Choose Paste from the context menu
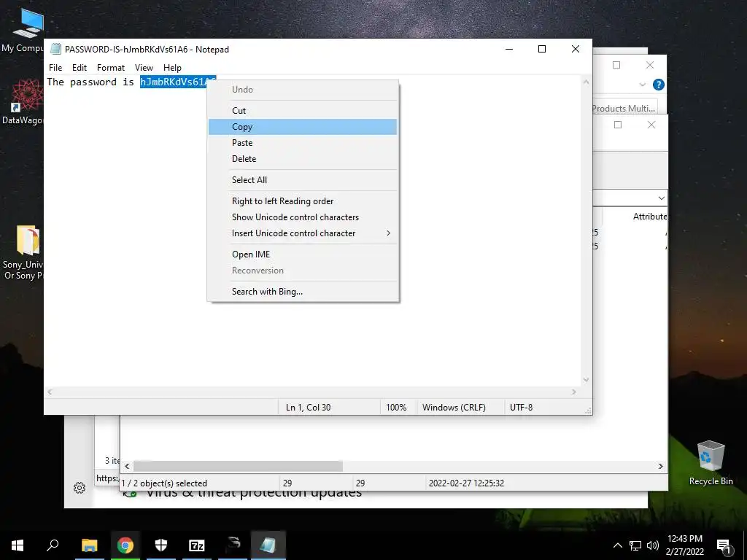The image size is (747, 560). tap(303, 143)
